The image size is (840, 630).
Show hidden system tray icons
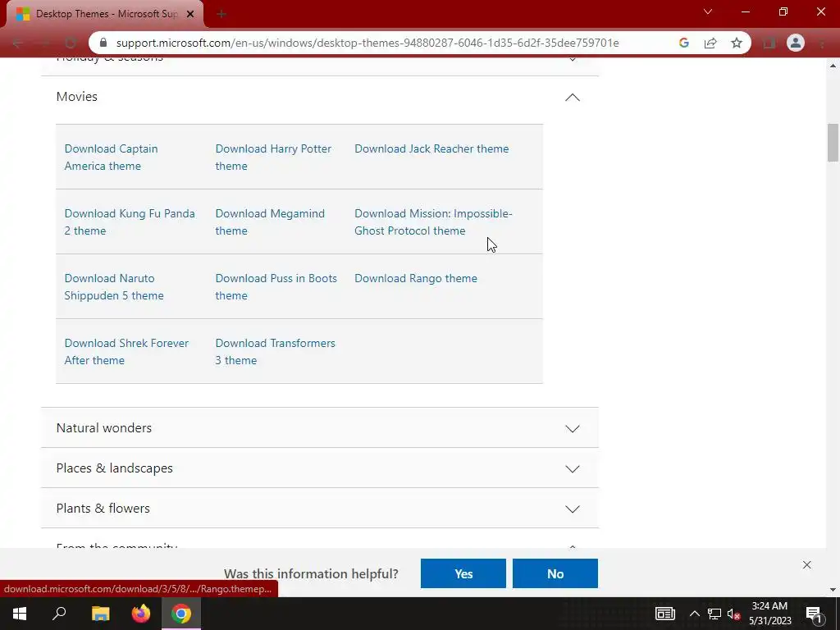pyautogui.click(x=694, y=614)
